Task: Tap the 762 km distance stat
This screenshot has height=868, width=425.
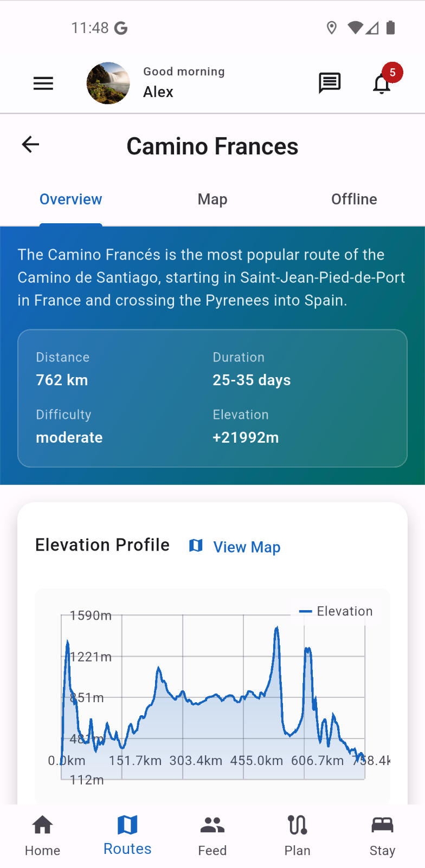Action: 62,380
